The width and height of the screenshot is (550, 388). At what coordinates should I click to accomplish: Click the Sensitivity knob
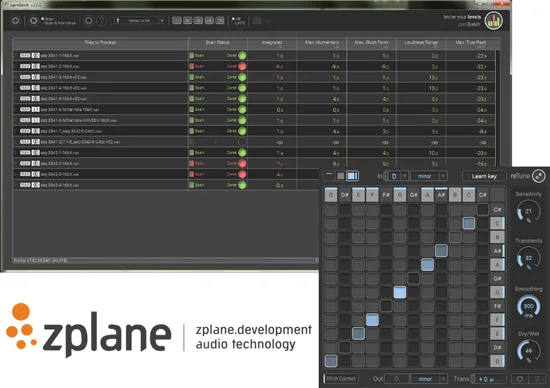click(529, 211)
